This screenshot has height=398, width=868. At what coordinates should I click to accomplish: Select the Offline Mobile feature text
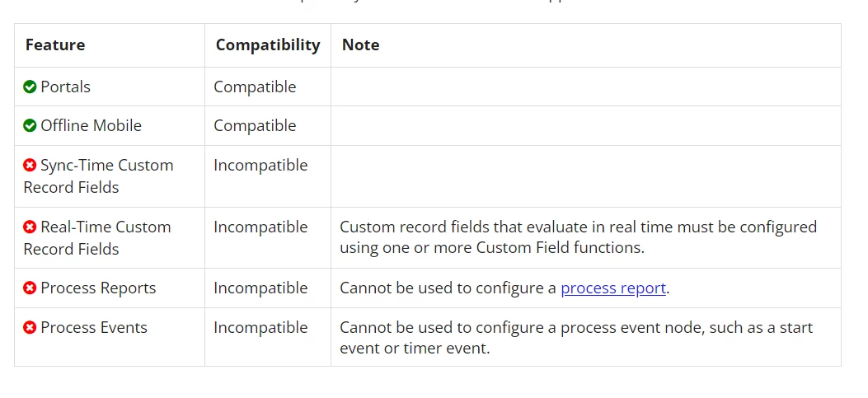point(91,125)
